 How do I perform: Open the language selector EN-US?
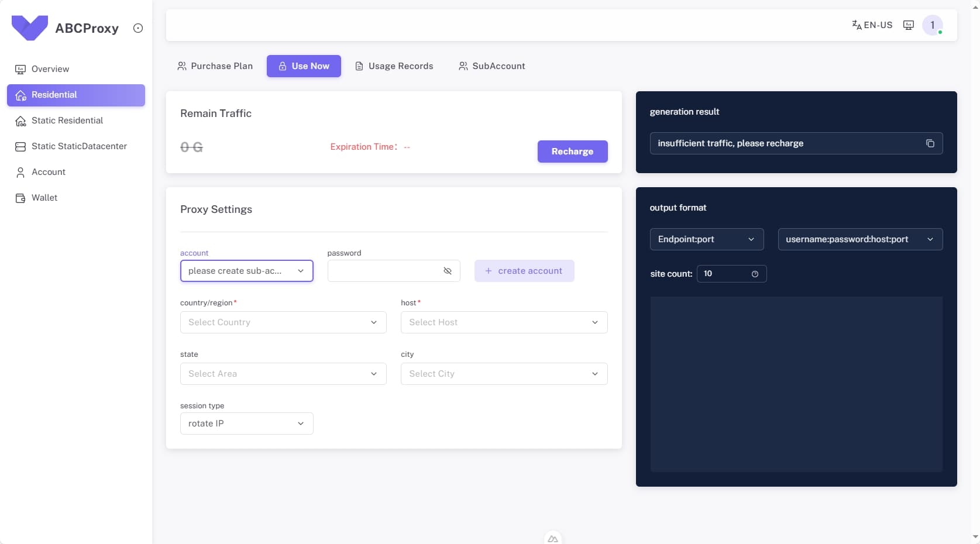pyautogui.click(x=872, y=25)
